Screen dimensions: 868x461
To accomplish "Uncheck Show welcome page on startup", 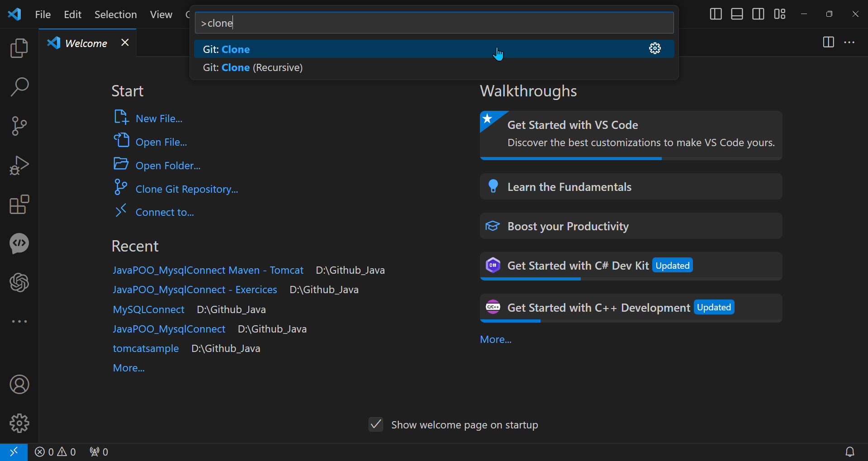I will (x=376, y=424).
